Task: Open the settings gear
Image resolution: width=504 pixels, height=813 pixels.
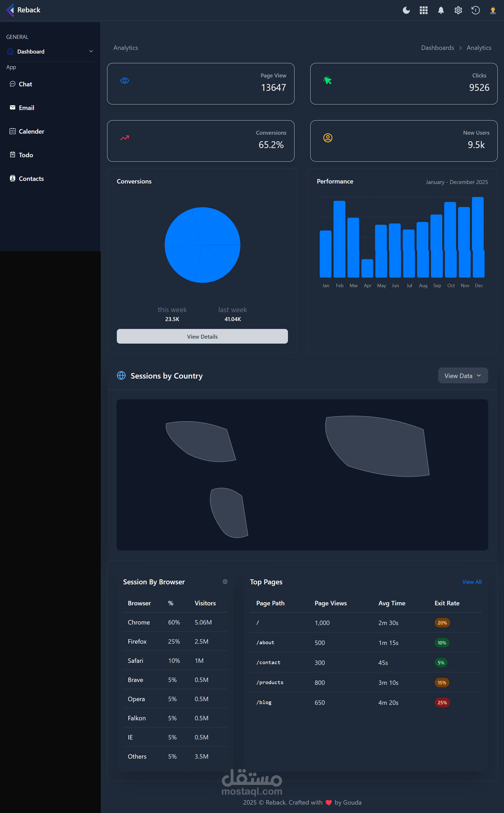Action: [x=458, y=10]
